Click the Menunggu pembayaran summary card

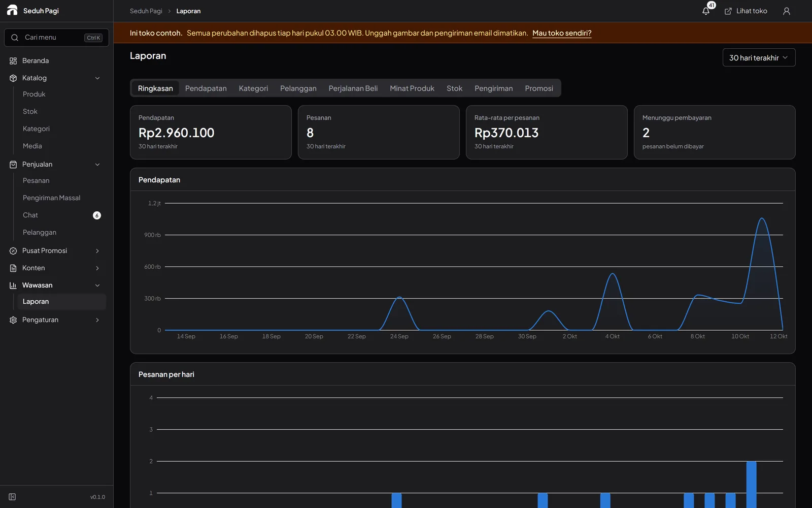coord(715,133)
